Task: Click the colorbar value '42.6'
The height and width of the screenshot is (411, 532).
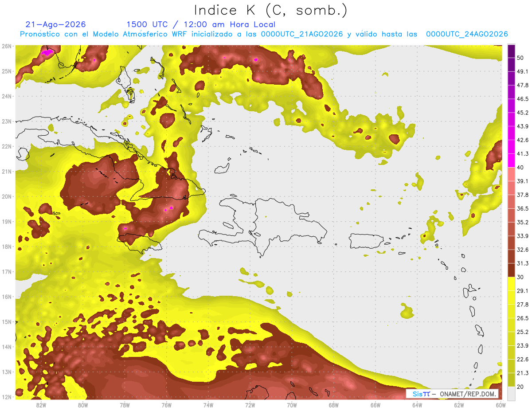Action: 523,140
